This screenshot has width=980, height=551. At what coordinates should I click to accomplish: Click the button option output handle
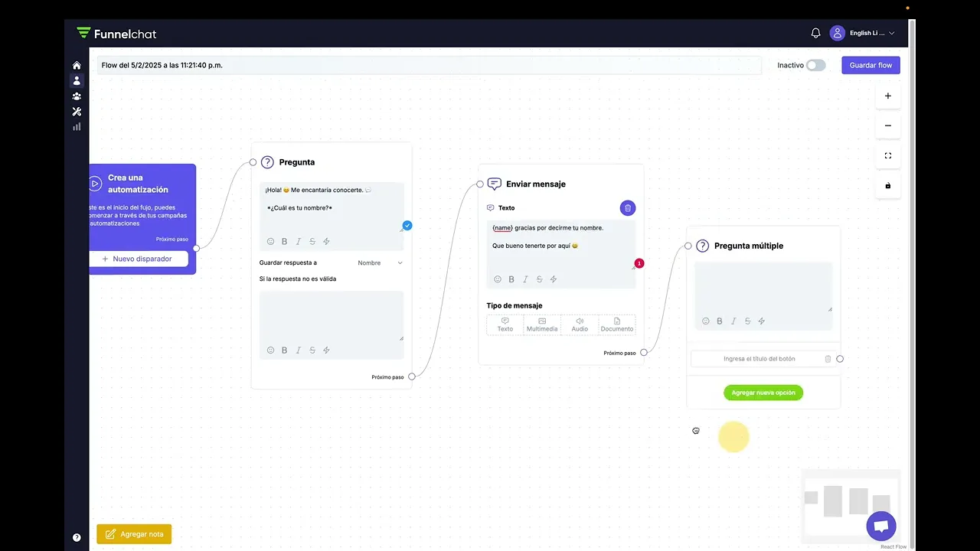click(840, 359)
